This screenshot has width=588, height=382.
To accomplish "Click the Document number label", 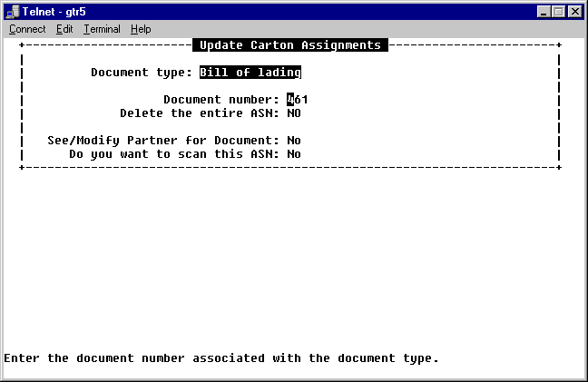I will 221,100.
